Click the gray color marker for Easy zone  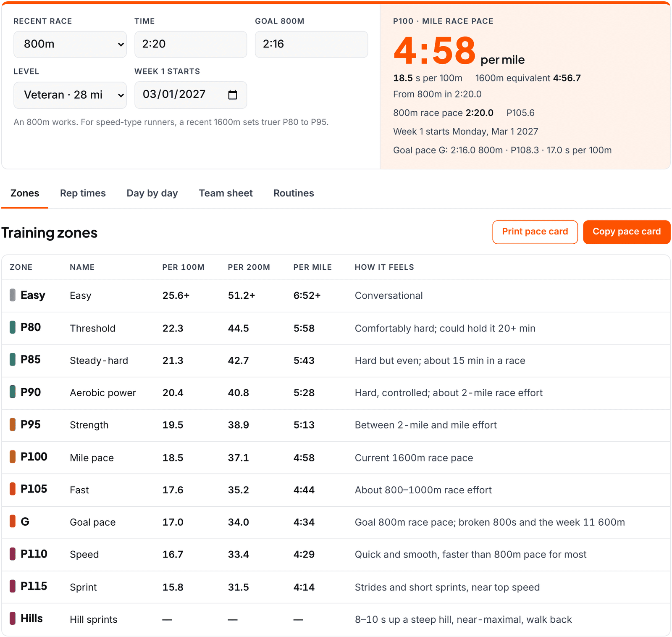(x=13, y=295)
